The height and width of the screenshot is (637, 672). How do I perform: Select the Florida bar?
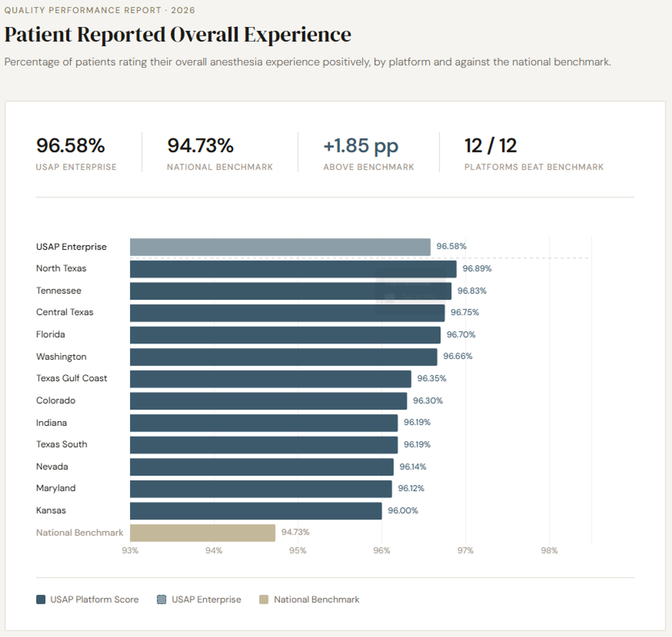(x=285, y=335)
